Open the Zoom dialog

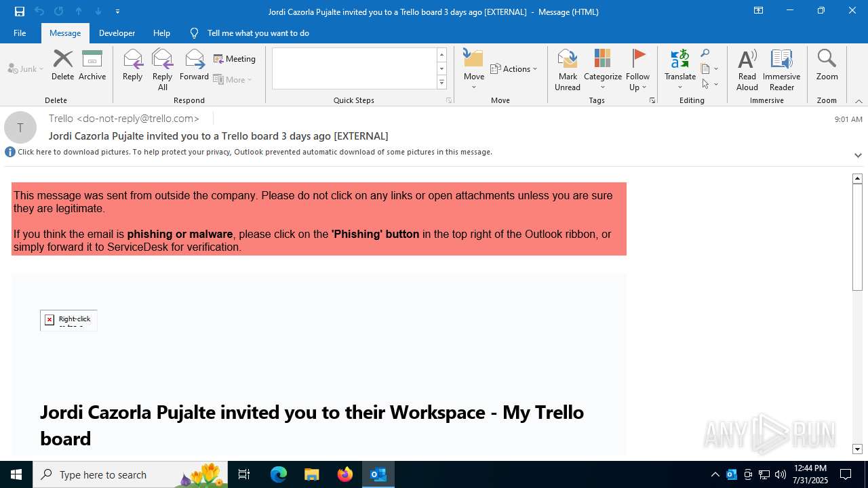click(827, 65)
